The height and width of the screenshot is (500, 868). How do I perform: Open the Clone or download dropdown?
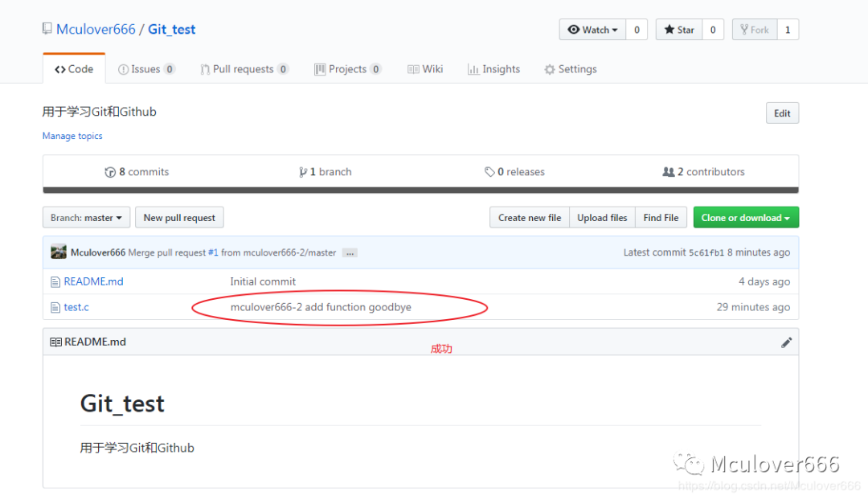coord(746,218)
